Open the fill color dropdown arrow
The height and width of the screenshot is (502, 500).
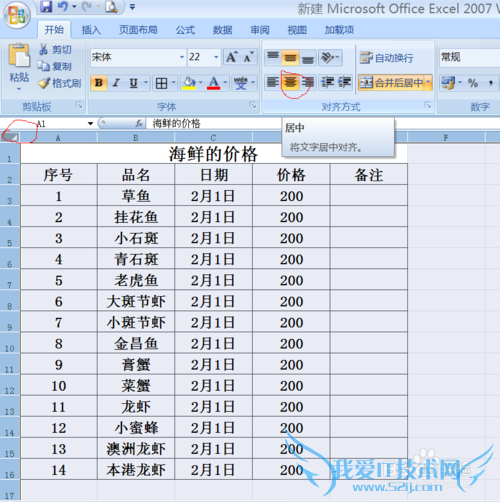click(200, 82)
